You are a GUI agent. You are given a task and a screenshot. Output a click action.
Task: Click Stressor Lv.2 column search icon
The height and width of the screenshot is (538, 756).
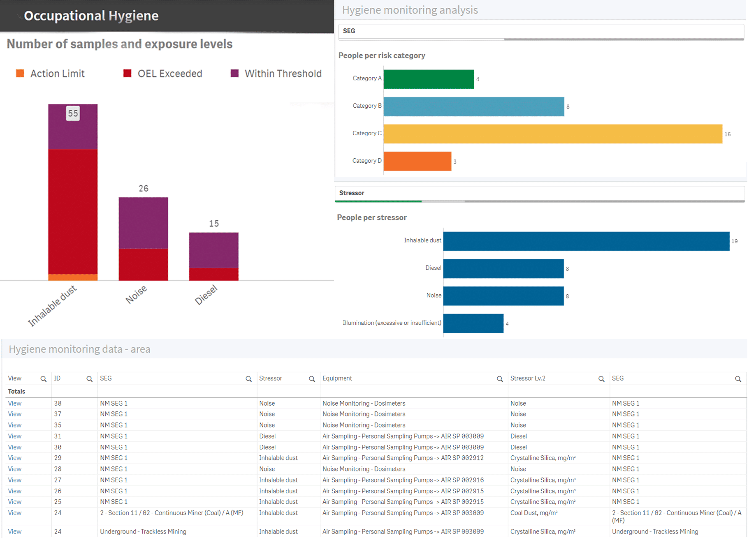[601, 379]
